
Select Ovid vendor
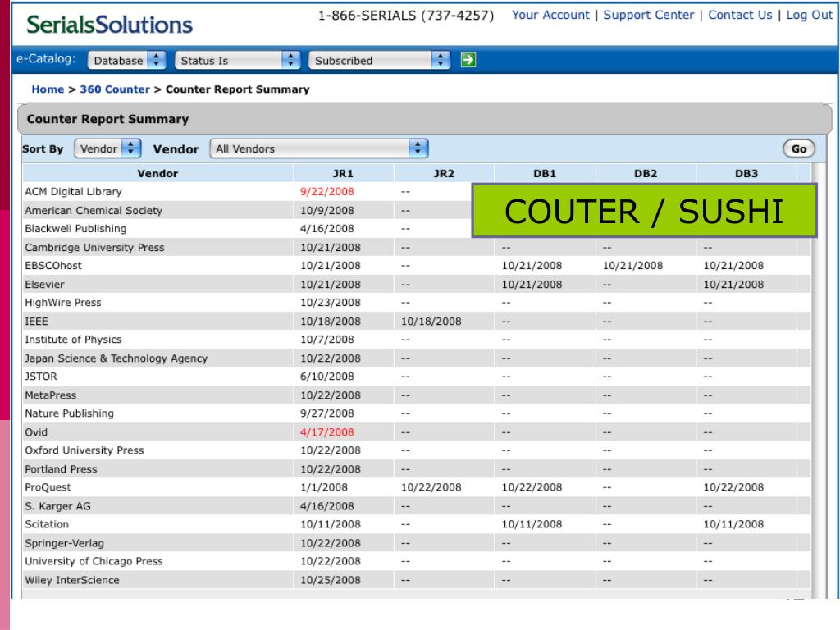(36, 431)
